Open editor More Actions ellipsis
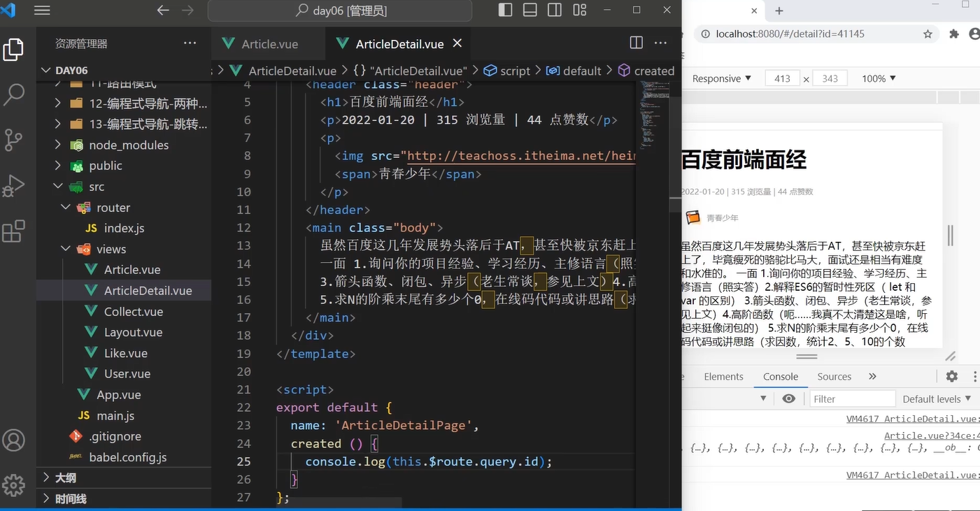 click(x=660, y=43)
